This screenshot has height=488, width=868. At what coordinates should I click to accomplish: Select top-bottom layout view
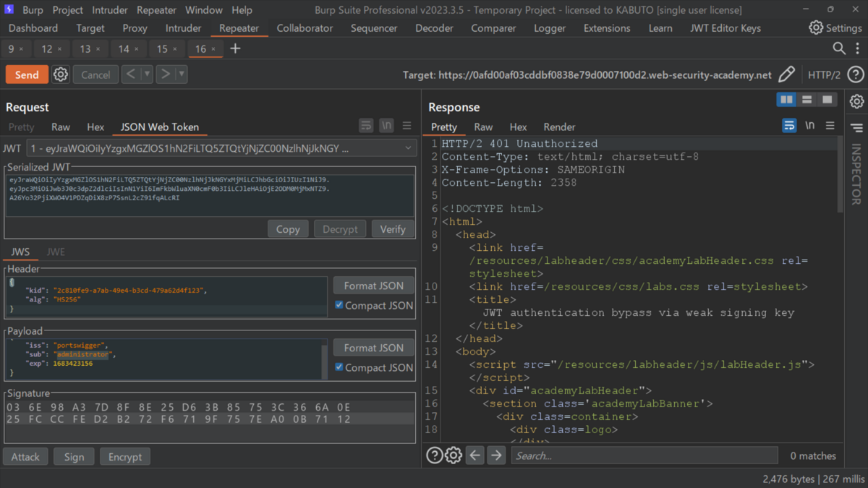[807, 100]
